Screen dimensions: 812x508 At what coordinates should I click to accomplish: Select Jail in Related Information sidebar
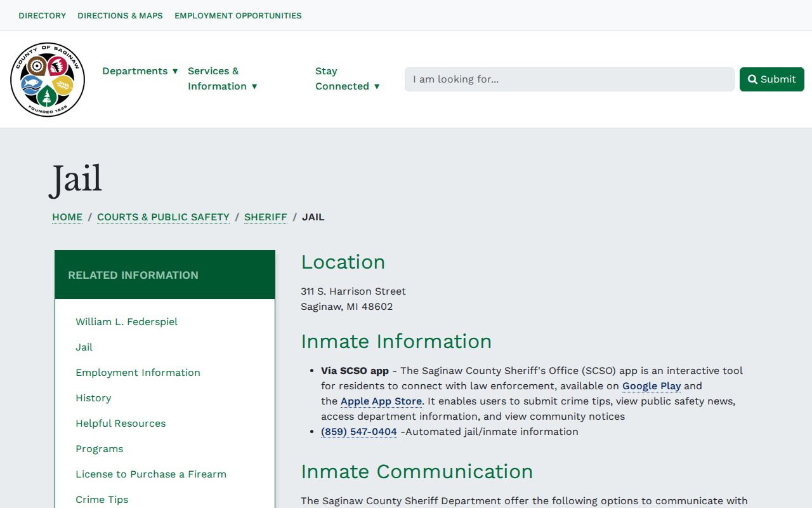click(84, 347)
